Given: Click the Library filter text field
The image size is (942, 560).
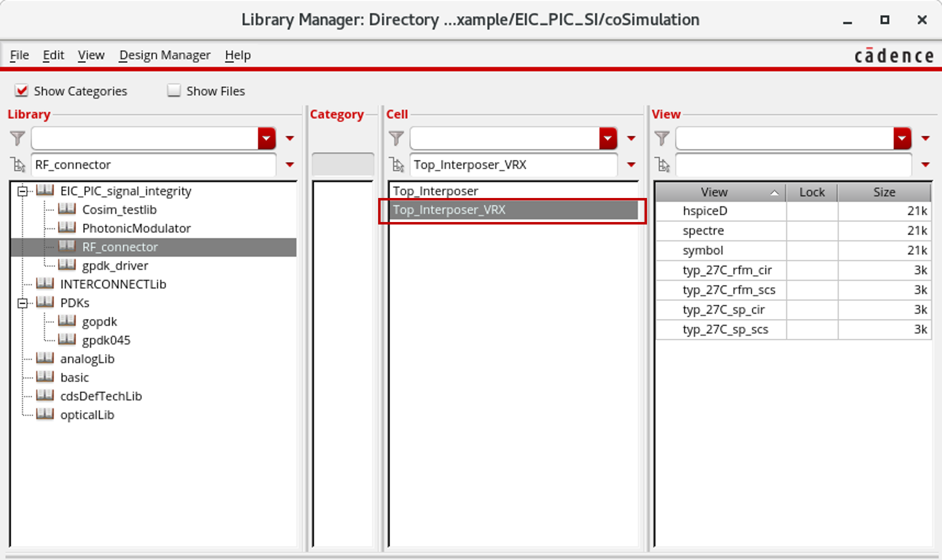Looking at the screenshot, I should [145, 138].
